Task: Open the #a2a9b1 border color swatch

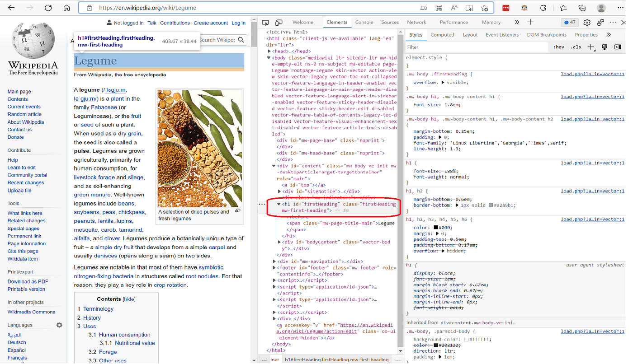Action: pyautogui.click(x=491, y=205)
